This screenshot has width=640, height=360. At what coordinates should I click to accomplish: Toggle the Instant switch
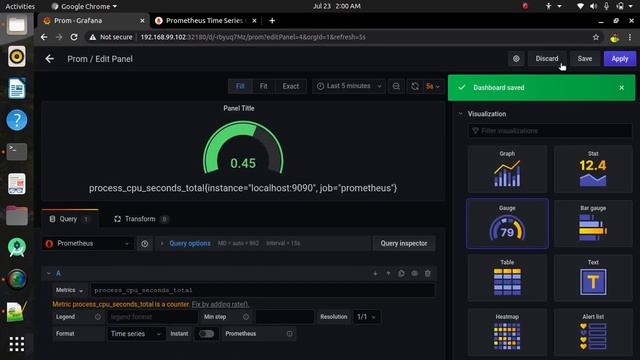click(206, 334)
